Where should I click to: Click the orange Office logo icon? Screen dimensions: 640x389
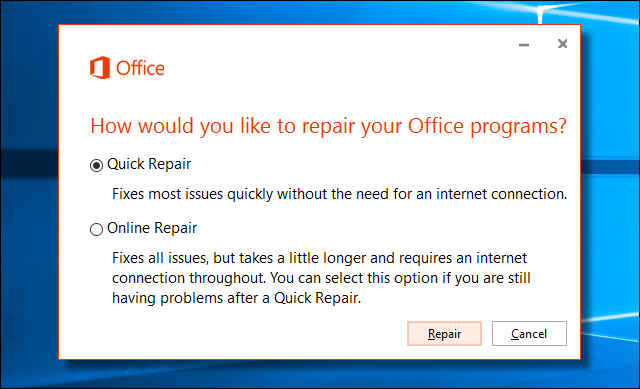pos(100,67)
